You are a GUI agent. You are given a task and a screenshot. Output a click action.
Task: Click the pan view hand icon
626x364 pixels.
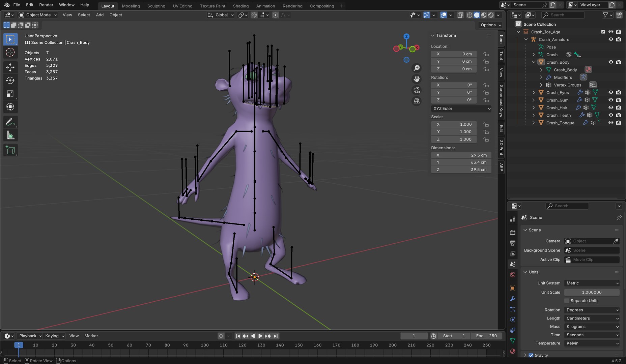pos(417,79)
